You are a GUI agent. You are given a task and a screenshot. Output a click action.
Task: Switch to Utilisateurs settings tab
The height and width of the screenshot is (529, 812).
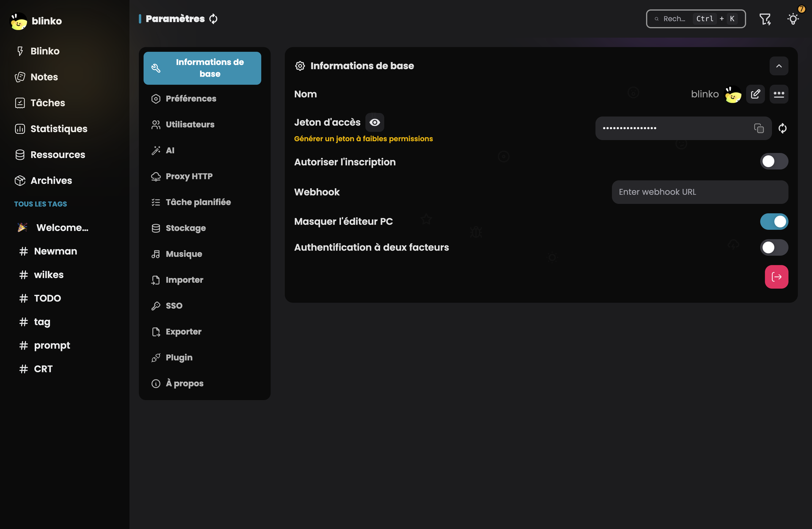click(202, 124)
